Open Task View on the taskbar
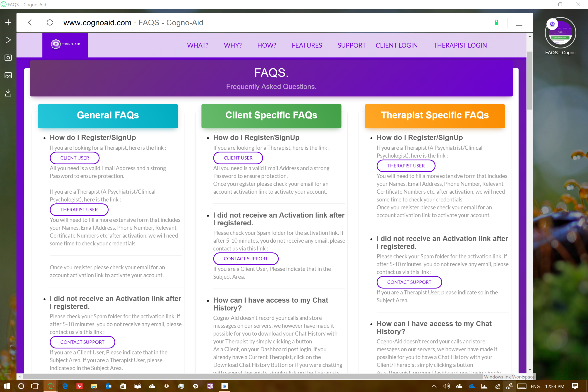The width and height of the screenshot is (588, 392). point(35,386)
